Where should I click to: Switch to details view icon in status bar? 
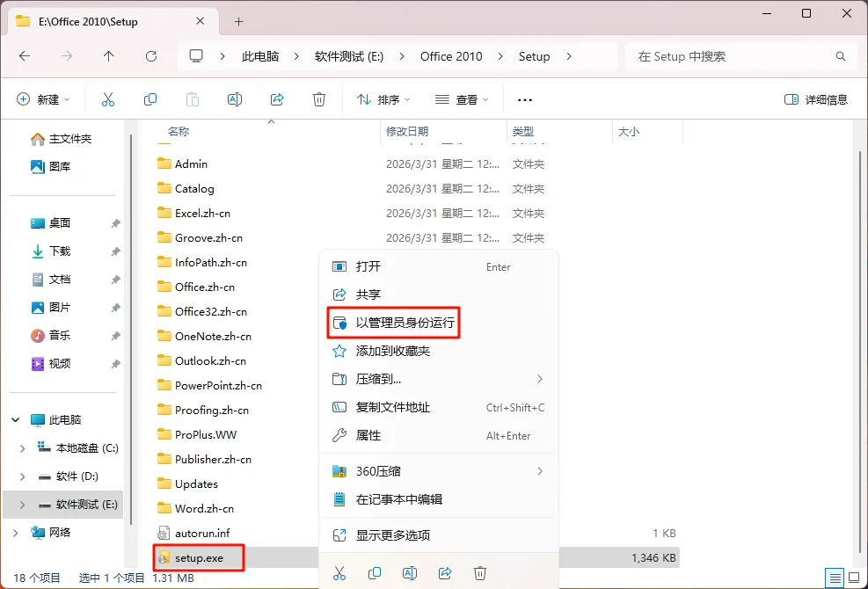point(835,578)
